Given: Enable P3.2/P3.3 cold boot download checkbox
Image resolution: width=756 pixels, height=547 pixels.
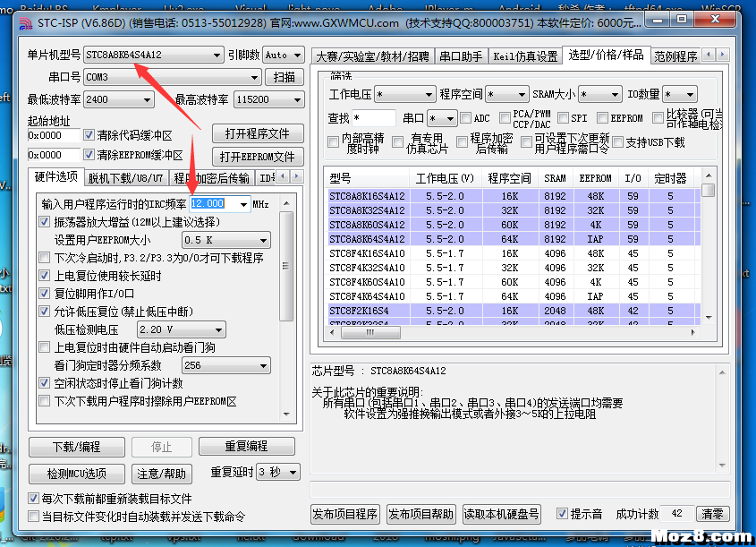Looking at the screenshot, I should pyautogui.click(x=45, y=258).
